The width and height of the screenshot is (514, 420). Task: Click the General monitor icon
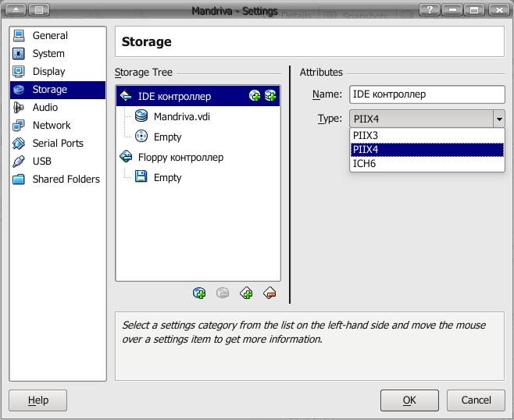pyautogui.click(x=19, y=36)
